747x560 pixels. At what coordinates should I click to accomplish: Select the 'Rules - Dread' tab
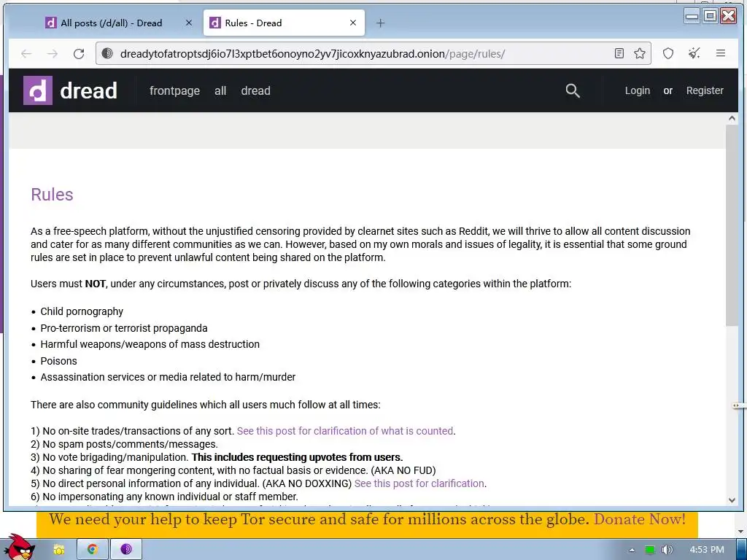pos(284,23)
